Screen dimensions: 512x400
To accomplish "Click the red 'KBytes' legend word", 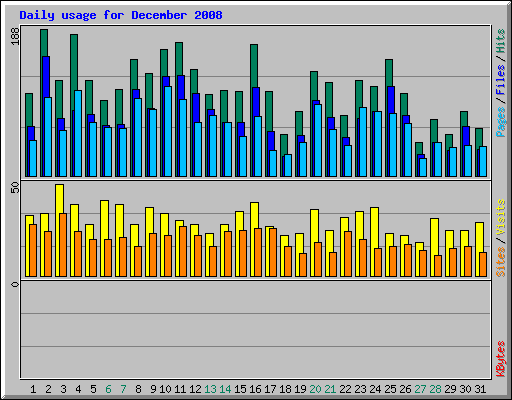I will click(500, 359).
